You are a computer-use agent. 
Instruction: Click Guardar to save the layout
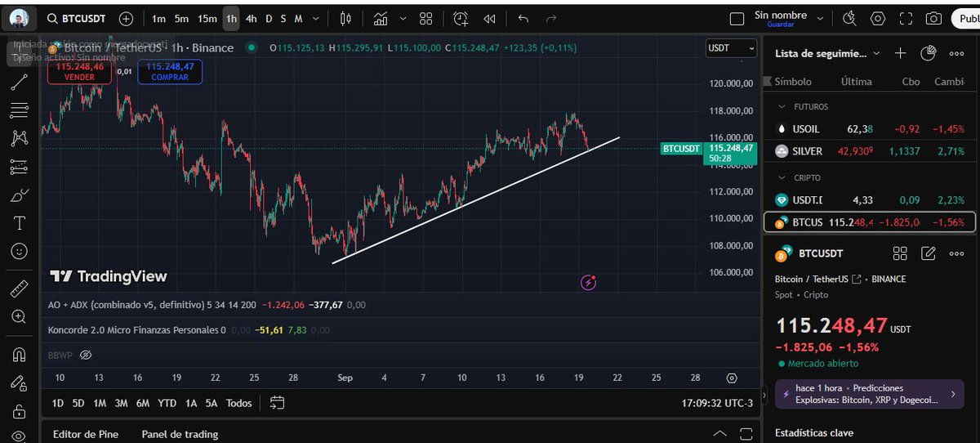780,25
